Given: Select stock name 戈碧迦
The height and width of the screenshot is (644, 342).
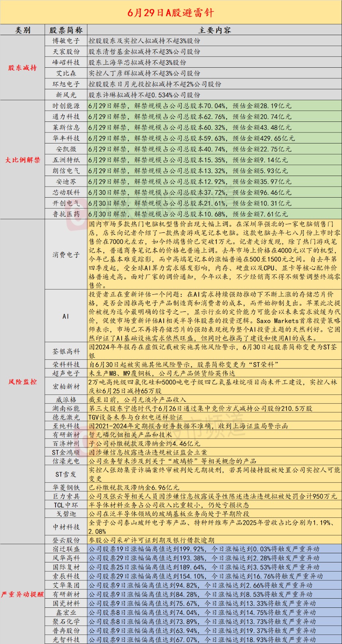Looking at the screenshot, I should click(x=66, y=514).
